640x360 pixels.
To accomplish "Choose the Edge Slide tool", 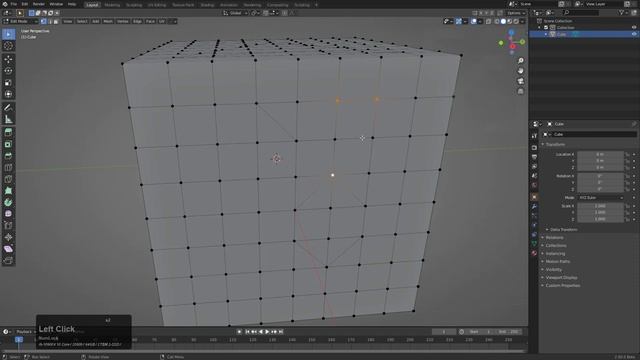I will pos(8,226).
